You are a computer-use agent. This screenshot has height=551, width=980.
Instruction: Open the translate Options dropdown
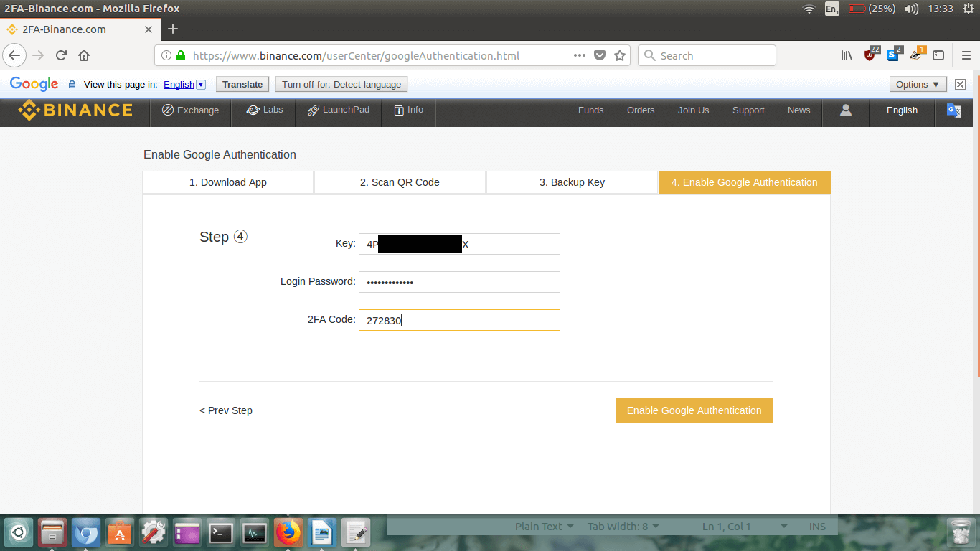[918, 84]
